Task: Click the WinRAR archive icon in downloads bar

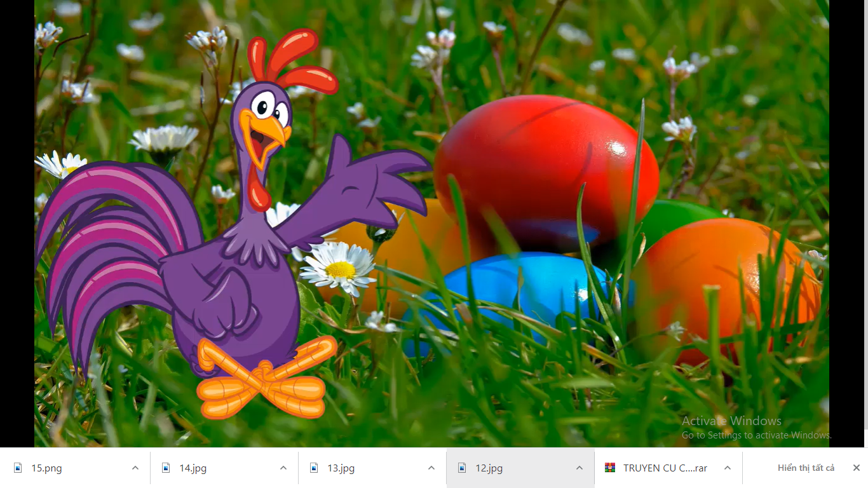Action: tap(610, 468)
